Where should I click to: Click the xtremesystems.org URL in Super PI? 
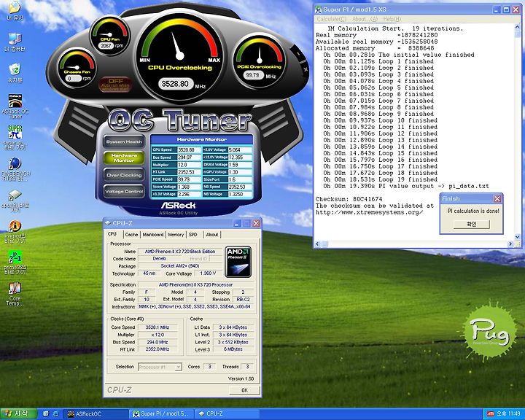369,212
